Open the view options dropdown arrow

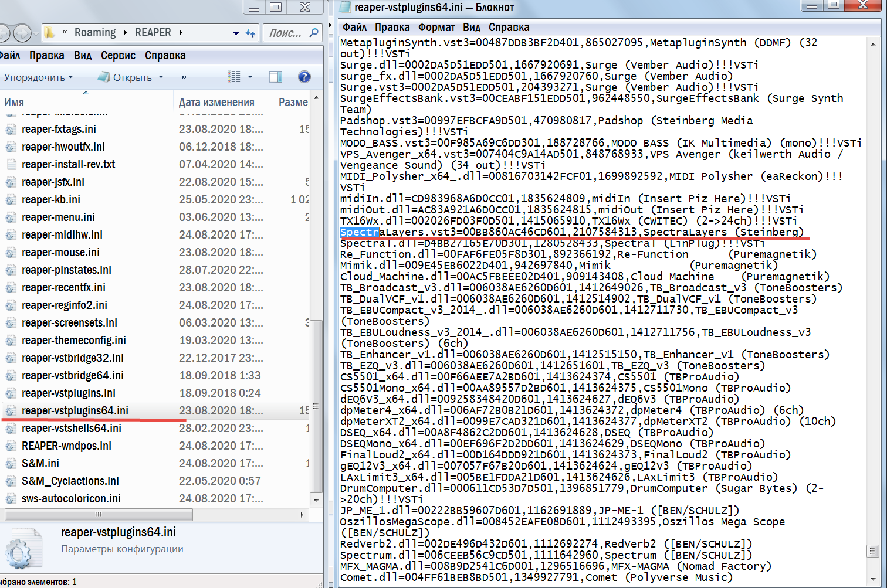(x=250, y=77)
